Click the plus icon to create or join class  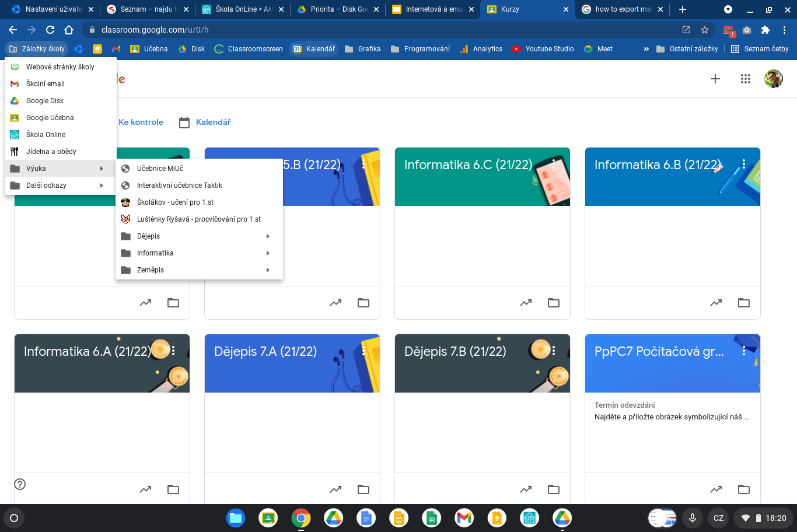(x=715, y=79)
